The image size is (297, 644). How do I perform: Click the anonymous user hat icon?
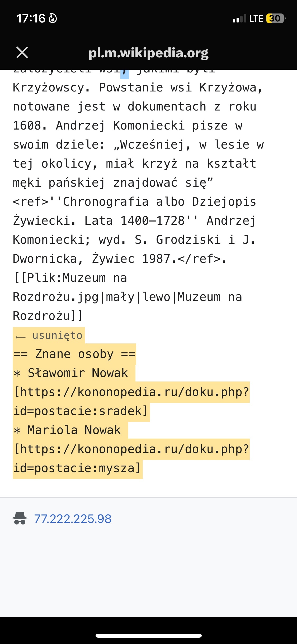pos(20,518)
